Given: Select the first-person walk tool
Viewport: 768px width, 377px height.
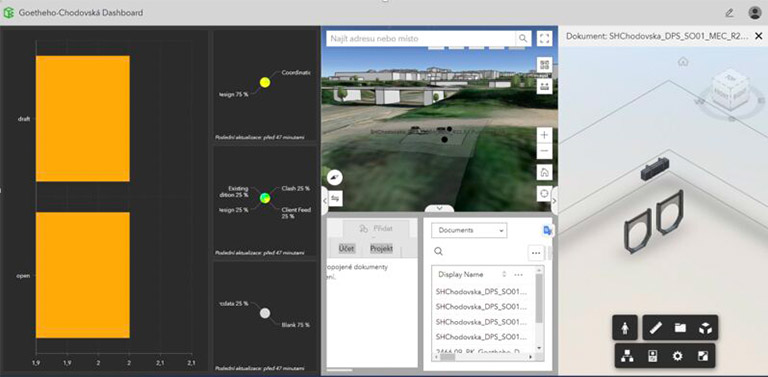Looking at the screenshot, I should point(625,328).
